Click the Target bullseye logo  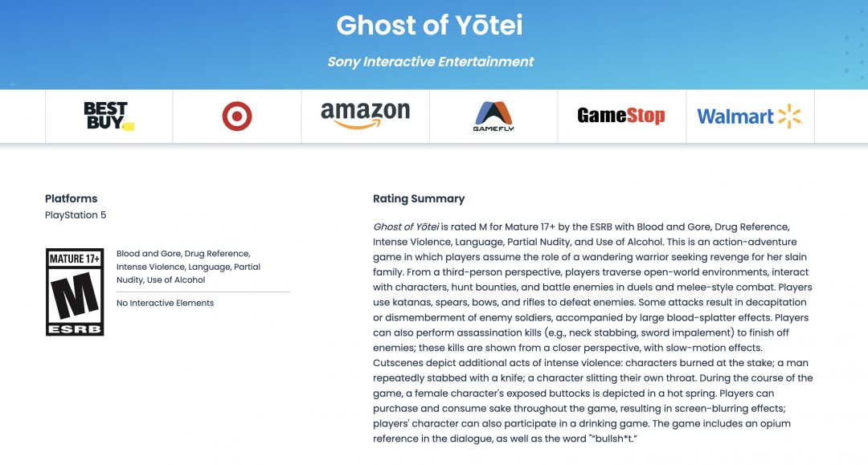click(x=237, y=116)
